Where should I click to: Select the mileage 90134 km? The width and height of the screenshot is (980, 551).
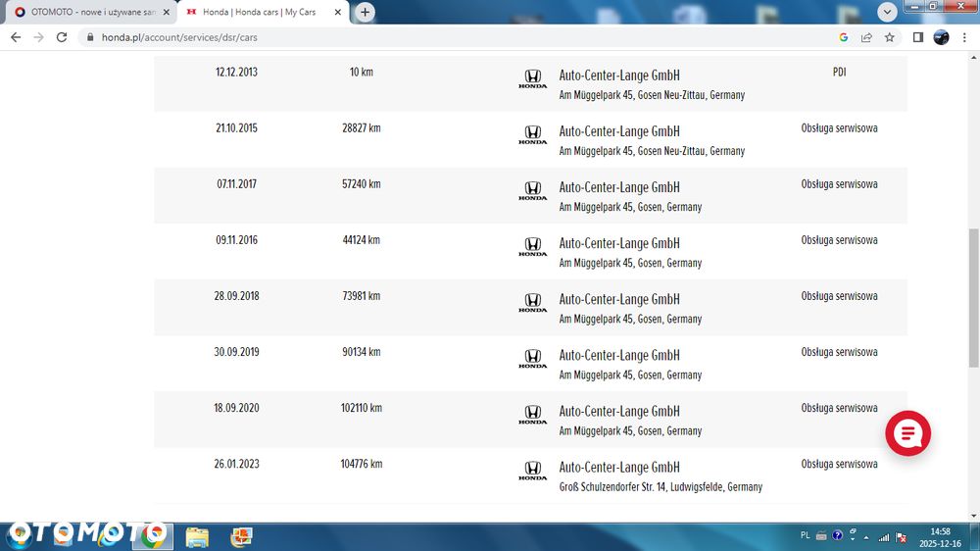click(x=362, y=352)
